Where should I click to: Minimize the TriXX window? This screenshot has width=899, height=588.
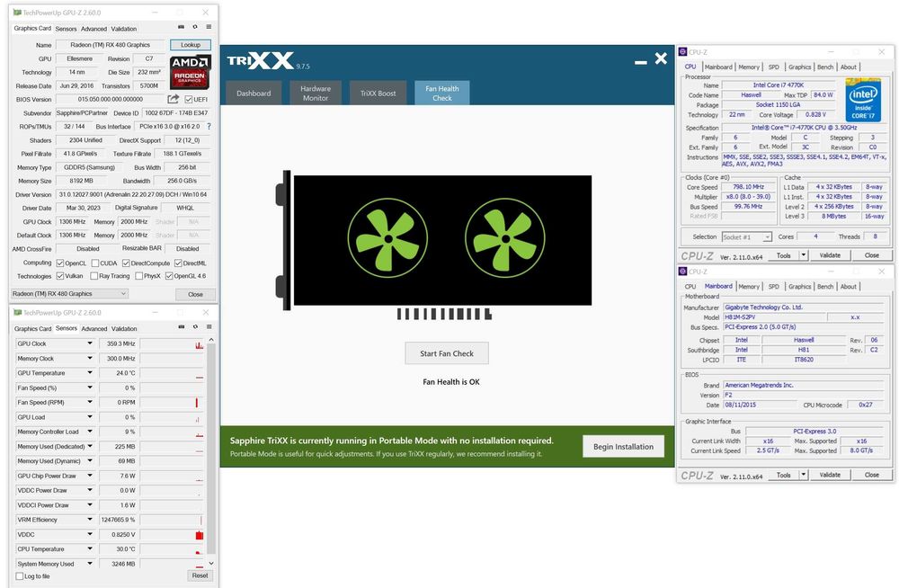[x=641, y=61]
